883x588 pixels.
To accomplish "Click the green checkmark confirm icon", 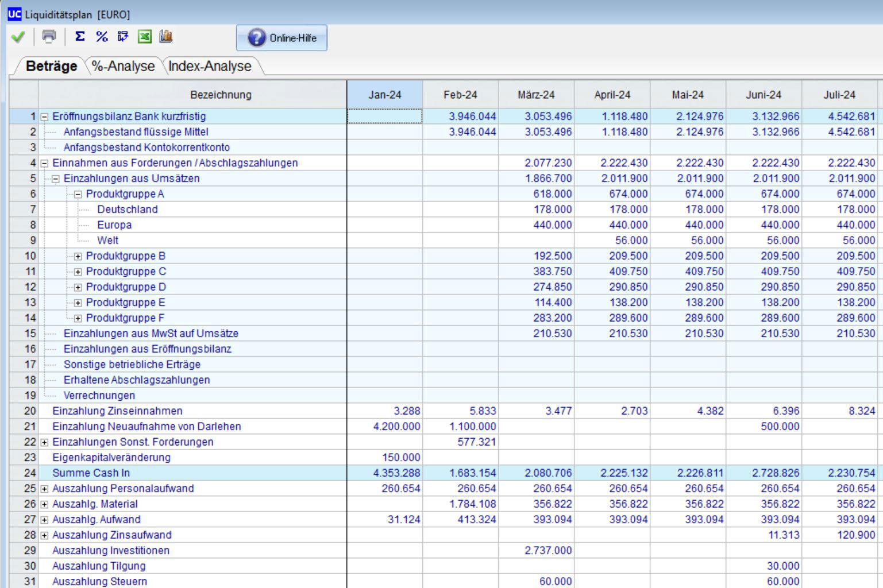I will point(18,37).
